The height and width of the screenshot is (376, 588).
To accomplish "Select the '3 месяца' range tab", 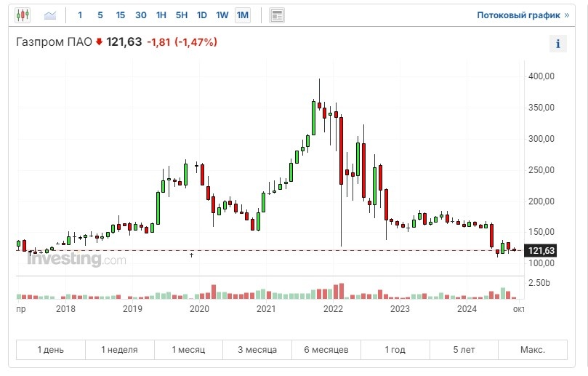I will point(257,350).
